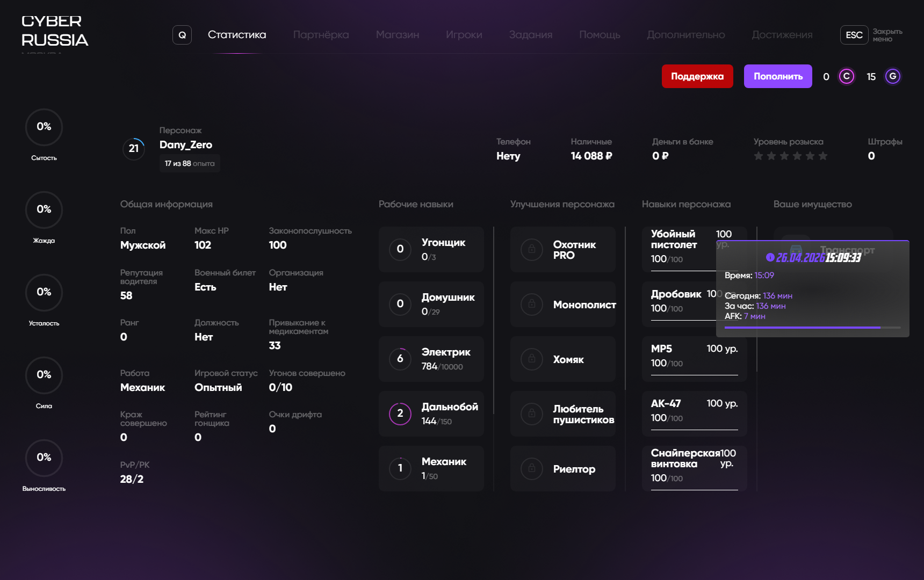This screenshot has width=924, height=580.
Task: Click the AFK time progress bar
Action: point(813,328)
